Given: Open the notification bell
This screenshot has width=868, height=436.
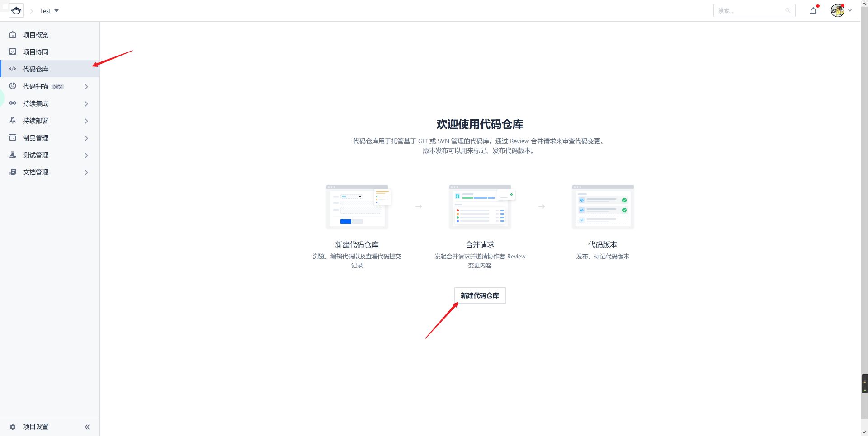Looking at the screenshot, I should (x=813, y=11).
